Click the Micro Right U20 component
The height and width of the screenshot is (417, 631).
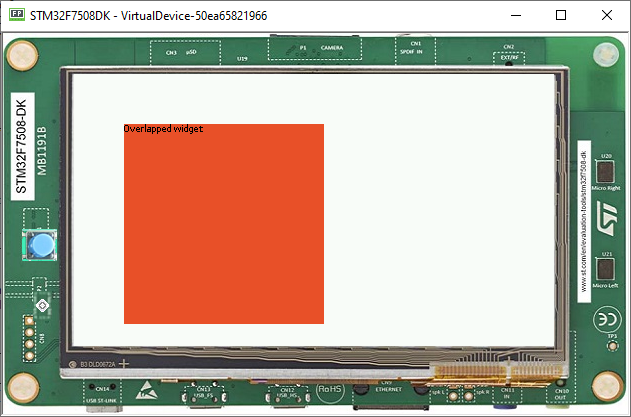click(605, 172)
